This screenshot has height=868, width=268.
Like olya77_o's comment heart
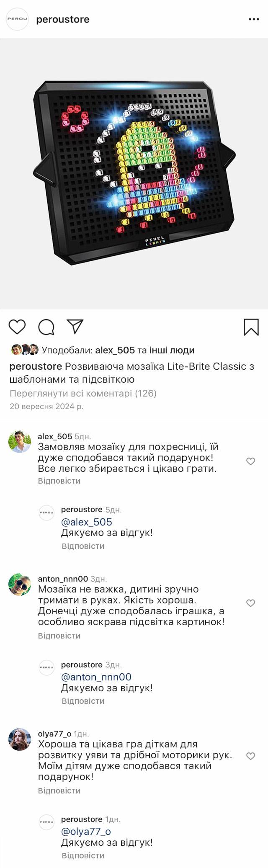250,756
